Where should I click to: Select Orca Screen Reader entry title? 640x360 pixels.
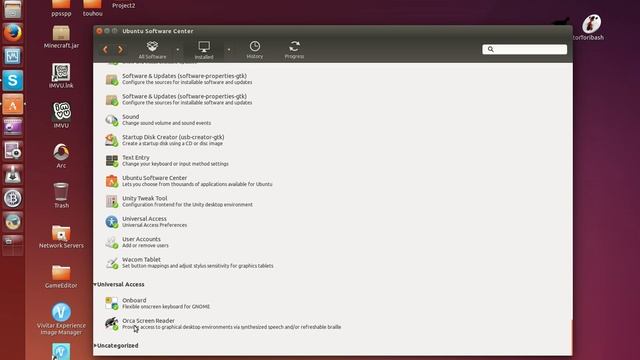point(148,320)
